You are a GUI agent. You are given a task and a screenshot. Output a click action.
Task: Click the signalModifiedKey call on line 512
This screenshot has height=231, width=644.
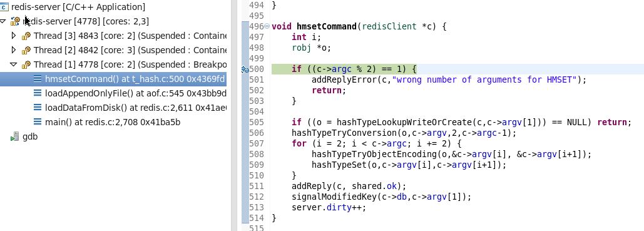click(382, 197)
